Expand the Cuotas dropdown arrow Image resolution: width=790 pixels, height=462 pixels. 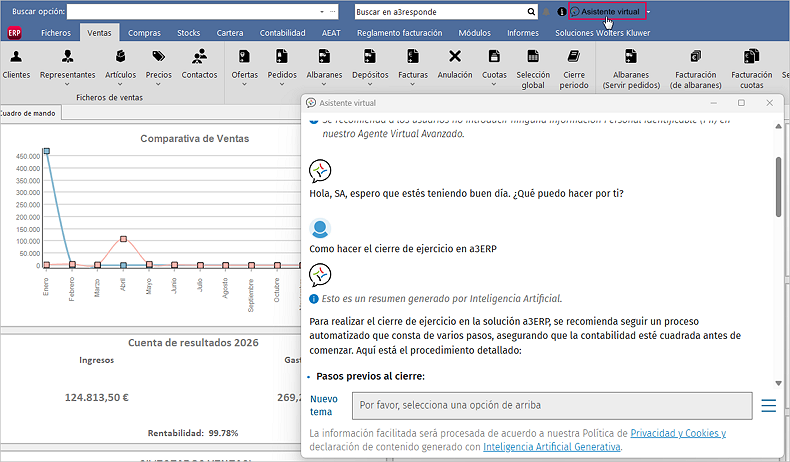tap(494, 85)
